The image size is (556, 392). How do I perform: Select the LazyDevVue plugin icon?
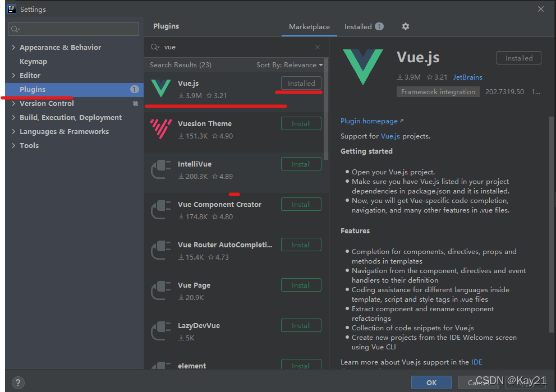point(161,331)
